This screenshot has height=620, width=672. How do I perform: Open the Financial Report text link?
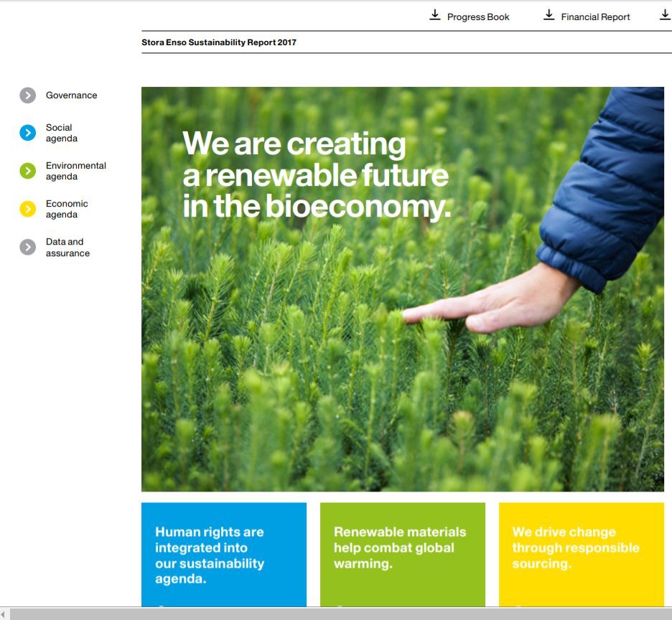pos(595,17)
